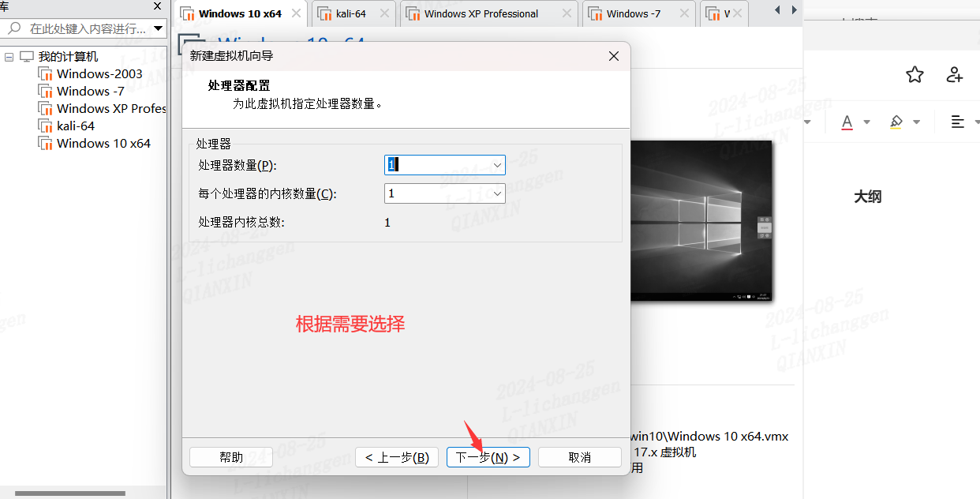Click the 17.x 虚拟机 text
Image resolution: width=980 pixels, height=499 pixels.
665,452
